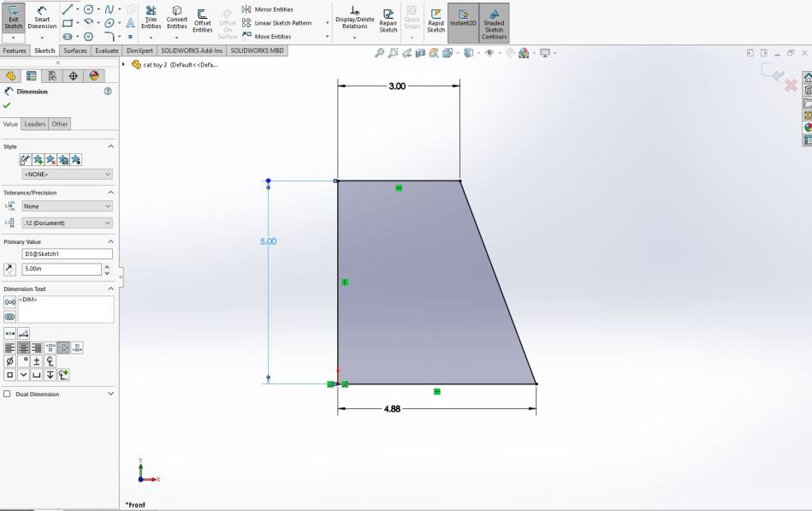Screen dimensions: 812x511
Task: Switch to the Leaders tab
Action: tap(35, 124)
